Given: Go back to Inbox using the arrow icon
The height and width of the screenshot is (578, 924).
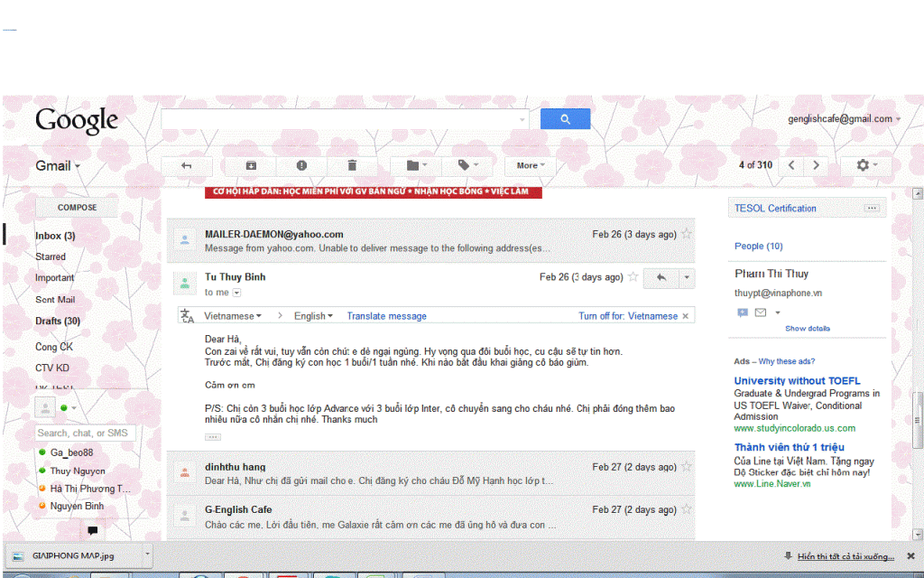Looking at the screenshot, I should 187,165.
